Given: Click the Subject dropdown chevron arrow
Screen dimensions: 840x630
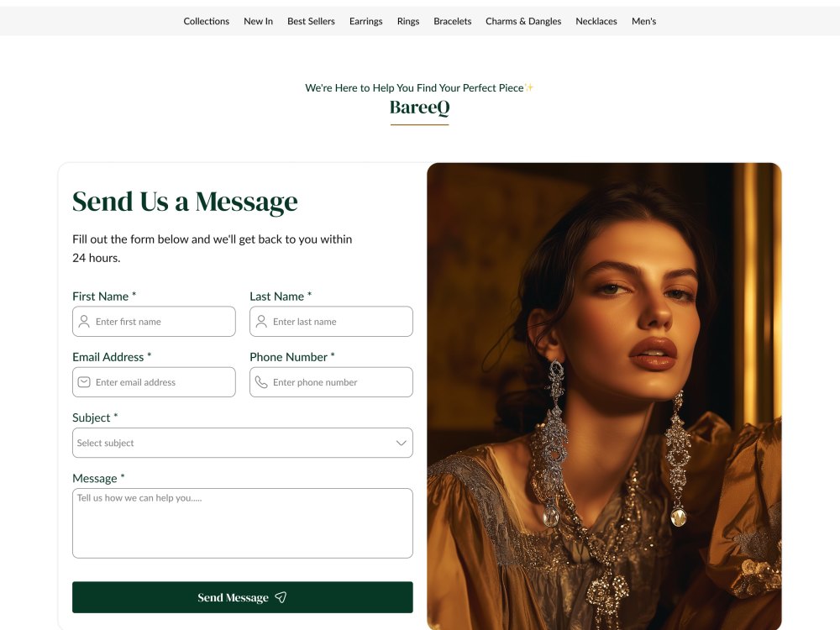Looking at the screenshot, I should pos(401,443).
